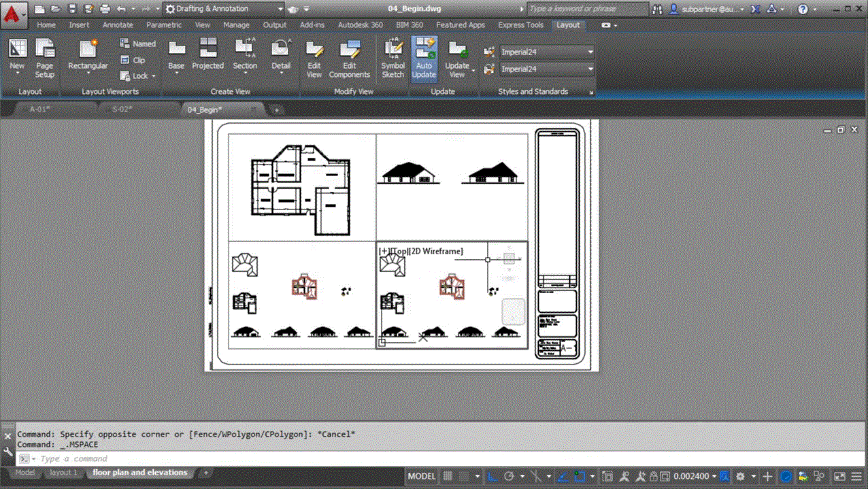Toggle MODEL space status bar button

(422, 477)
